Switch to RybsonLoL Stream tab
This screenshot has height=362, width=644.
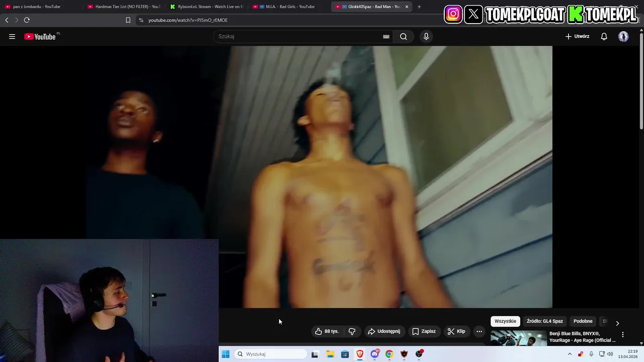click(x=206, y=7)
